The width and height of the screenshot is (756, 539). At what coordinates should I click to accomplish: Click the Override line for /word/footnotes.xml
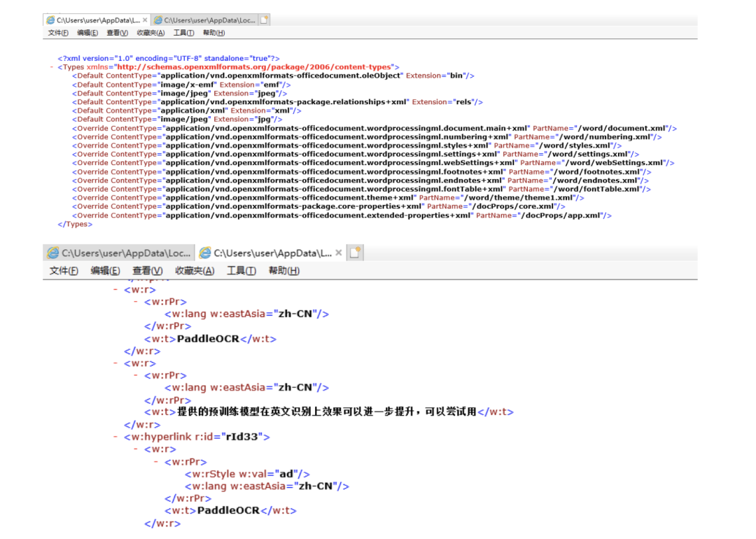pyautogui.click(x=362, y=172)
